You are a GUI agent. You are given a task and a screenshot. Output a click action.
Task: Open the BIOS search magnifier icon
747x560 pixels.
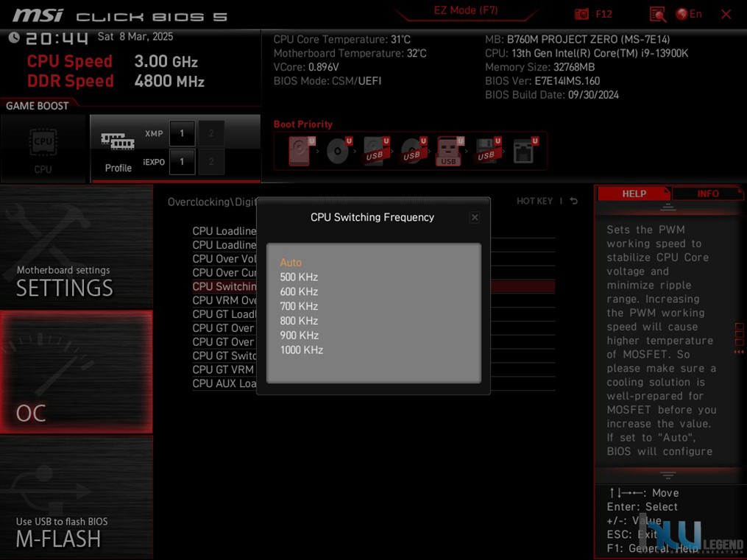click(658, 14)
